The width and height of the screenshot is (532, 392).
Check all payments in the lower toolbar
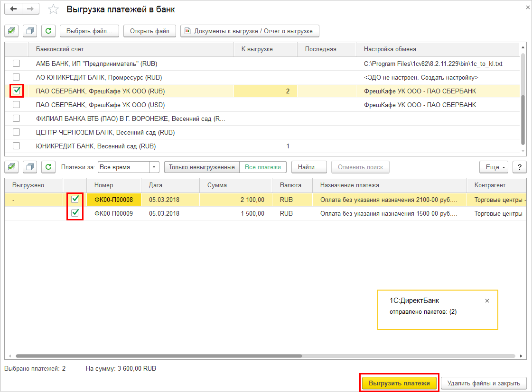[x=11, y=167]
